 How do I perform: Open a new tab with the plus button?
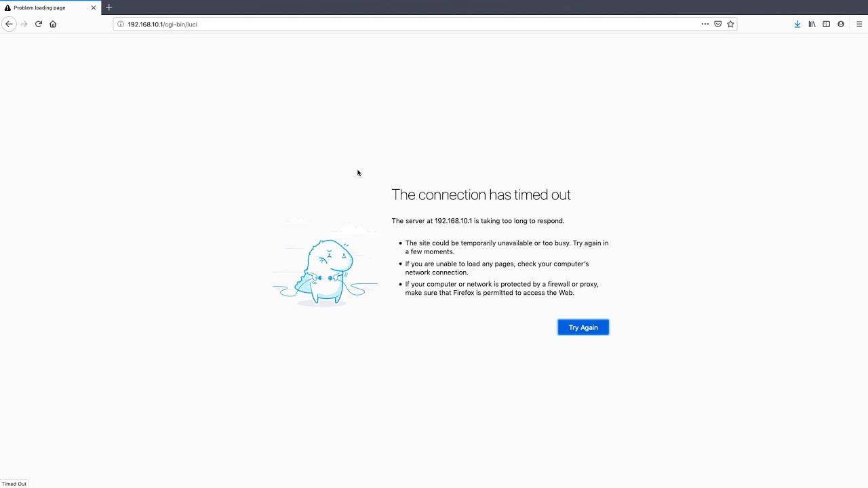(x=108, y=7)
